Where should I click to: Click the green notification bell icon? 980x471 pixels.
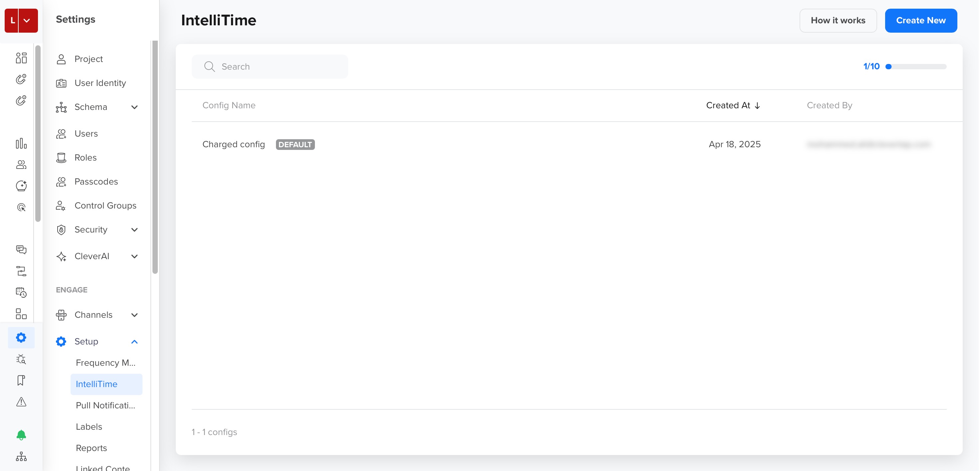tap(21, 435)
